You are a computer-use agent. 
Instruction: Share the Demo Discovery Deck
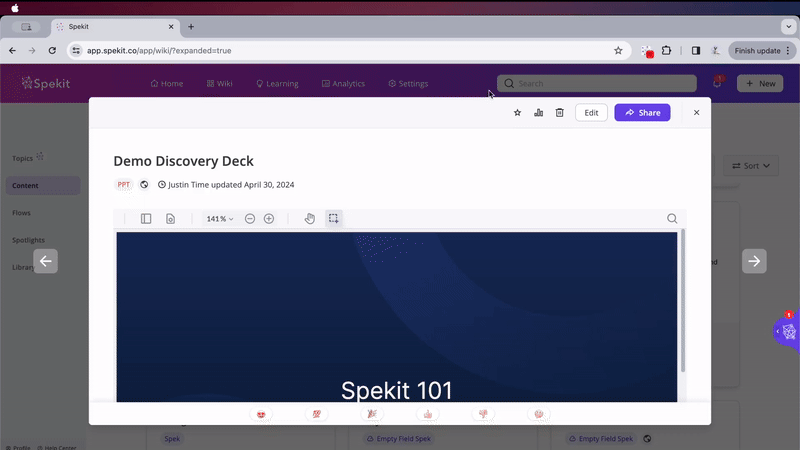[642, 113]
